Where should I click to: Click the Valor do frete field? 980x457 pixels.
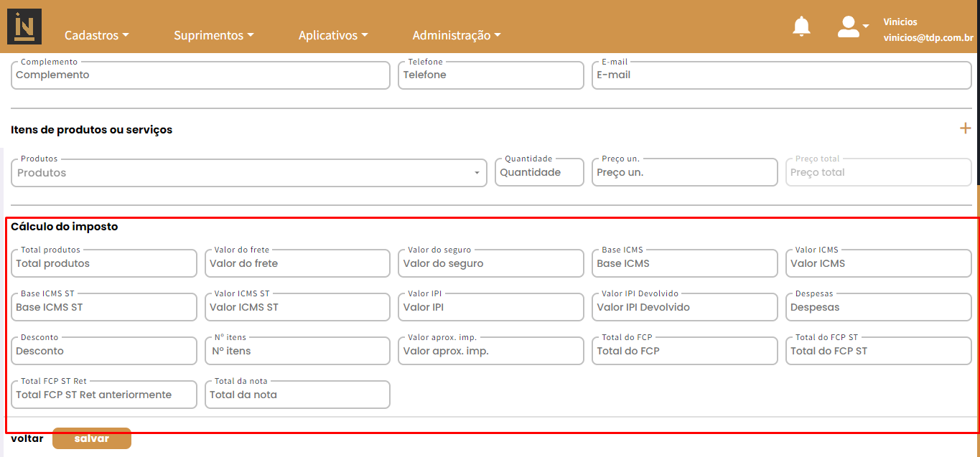[297, 263]
